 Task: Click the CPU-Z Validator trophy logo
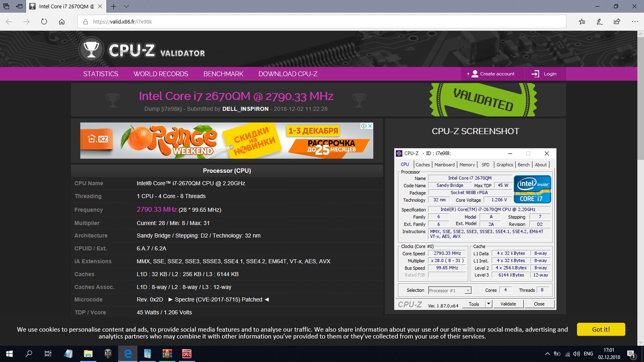pos(91,50)
